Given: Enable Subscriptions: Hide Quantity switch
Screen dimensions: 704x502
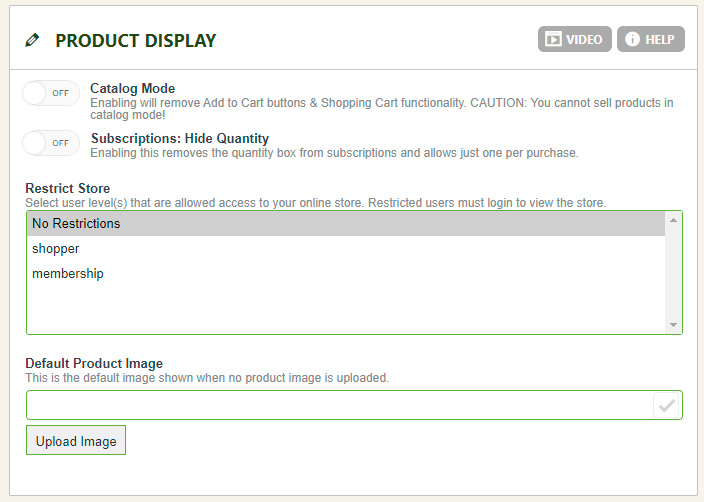Looking at the screenshot, I should (50, 143).
